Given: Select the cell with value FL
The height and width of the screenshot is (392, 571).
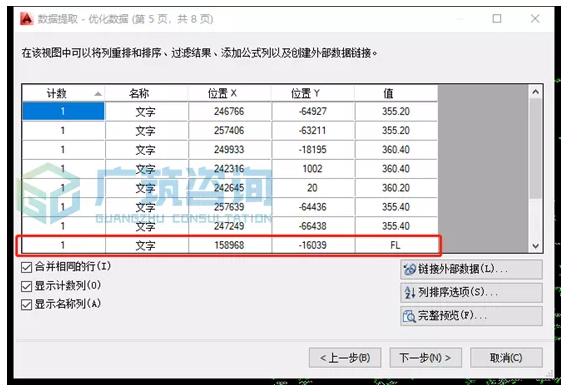Looking at the screenshot, I should (x=396, y=245).
